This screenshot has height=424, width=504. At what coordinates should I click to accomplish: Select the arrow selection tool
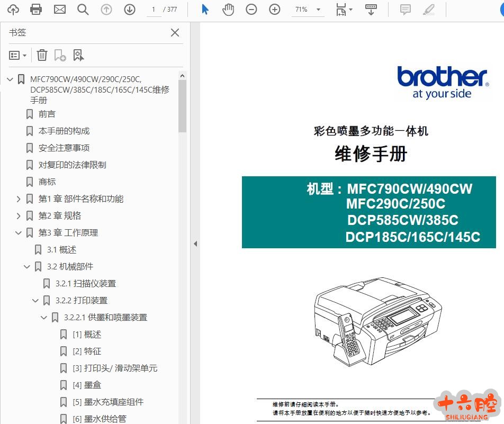205,10
